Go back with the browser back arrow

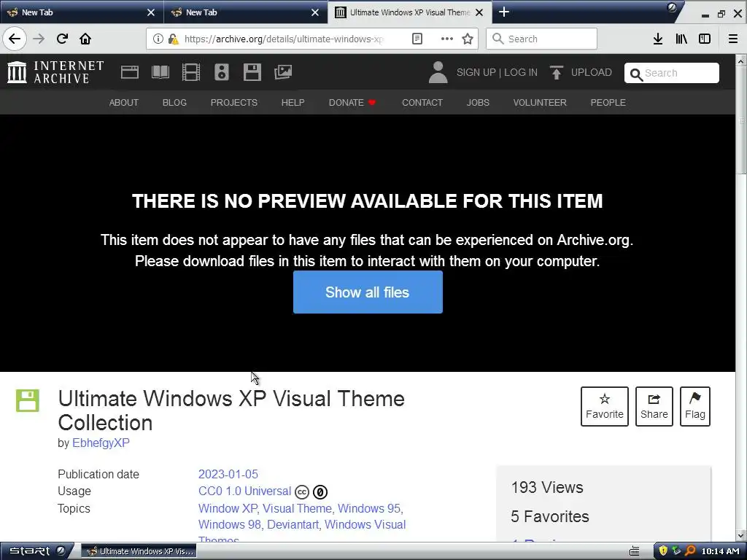[15, 39]
